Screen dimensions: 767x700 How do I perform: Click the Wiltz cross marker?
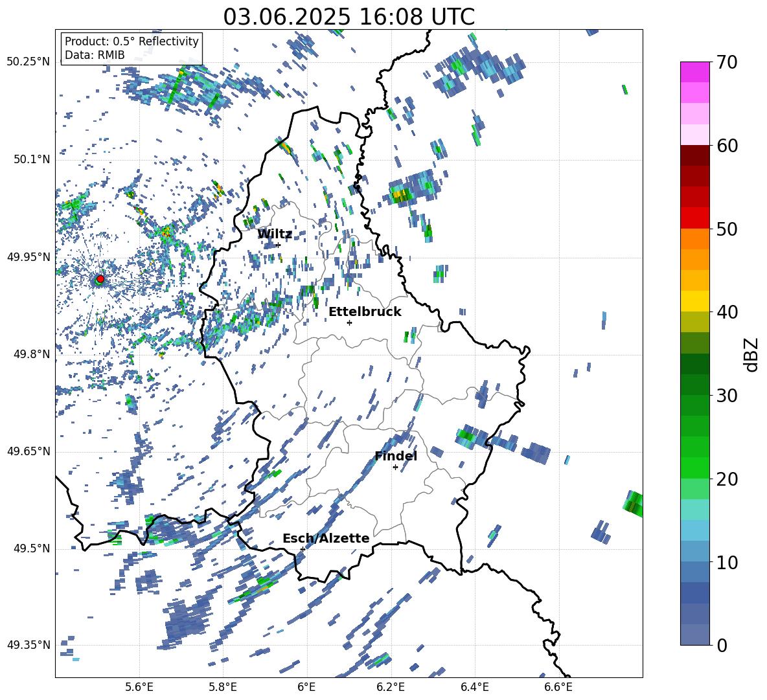tap(279, 245)
